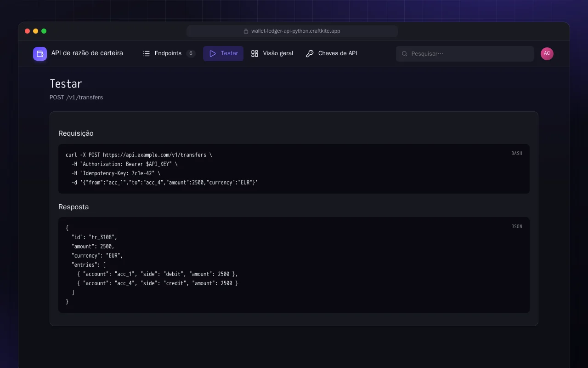Click the Endpoints count badge 6
Screen dimensions: 588x368
coord(191,53)
